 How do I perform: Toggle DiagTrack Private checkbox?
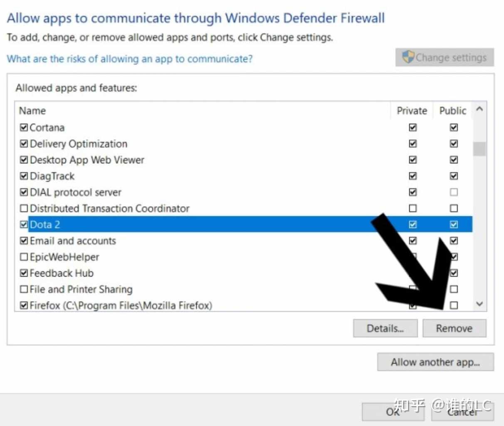coord(413,176)
